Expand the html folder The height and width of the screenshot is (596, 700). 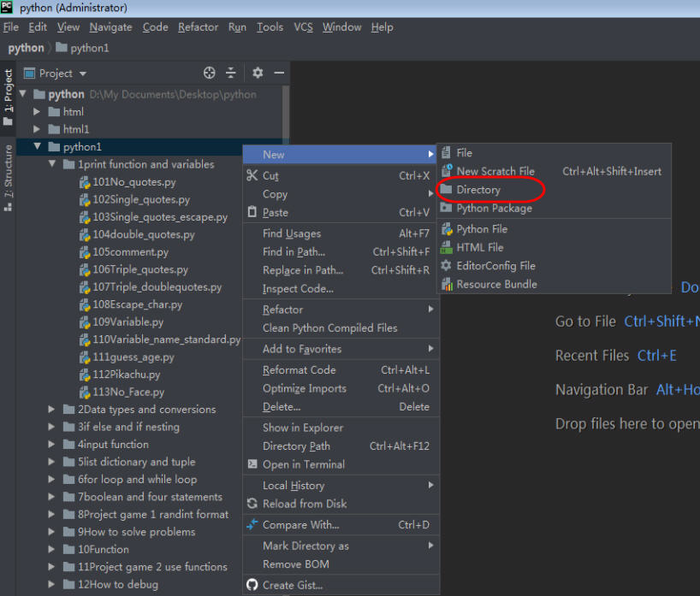click(x=37, y=111)
